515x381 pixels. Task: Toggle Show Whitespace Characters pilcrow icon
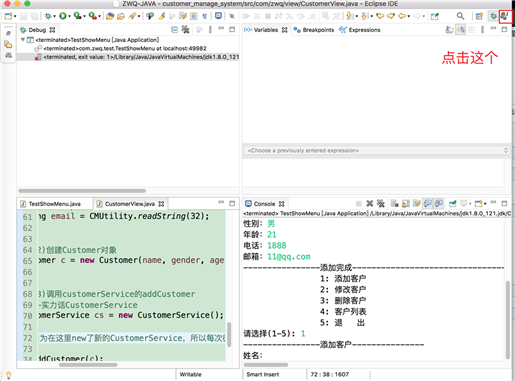(x=205, y=16)
